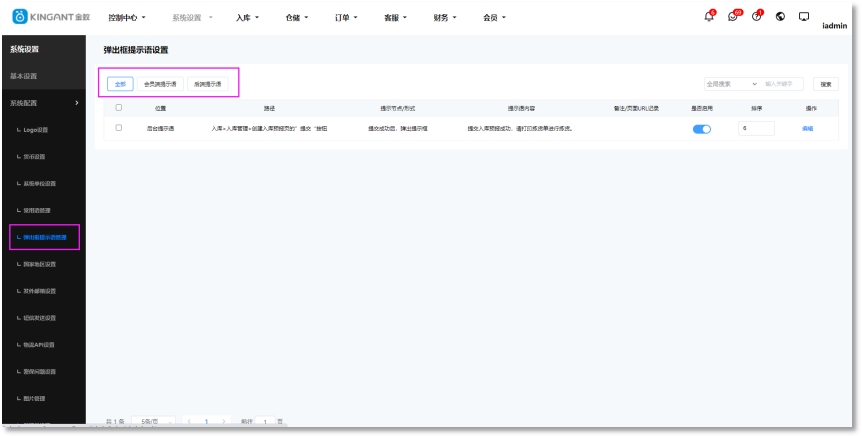862x437 pixels.
Task: Click the 弹出框提示语设置 page title
Action: 136,50
